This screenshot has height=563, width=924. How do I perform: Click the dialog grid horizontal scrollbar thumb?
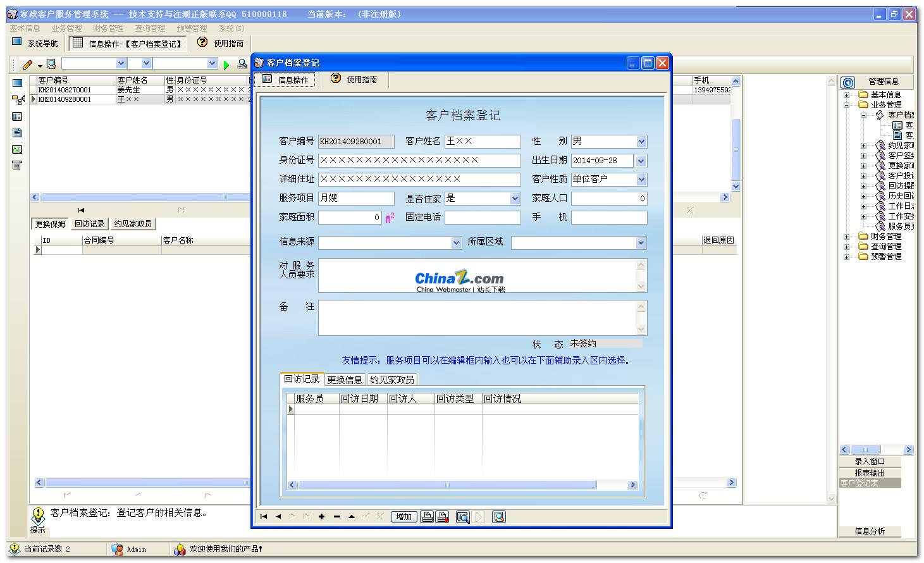447,485
